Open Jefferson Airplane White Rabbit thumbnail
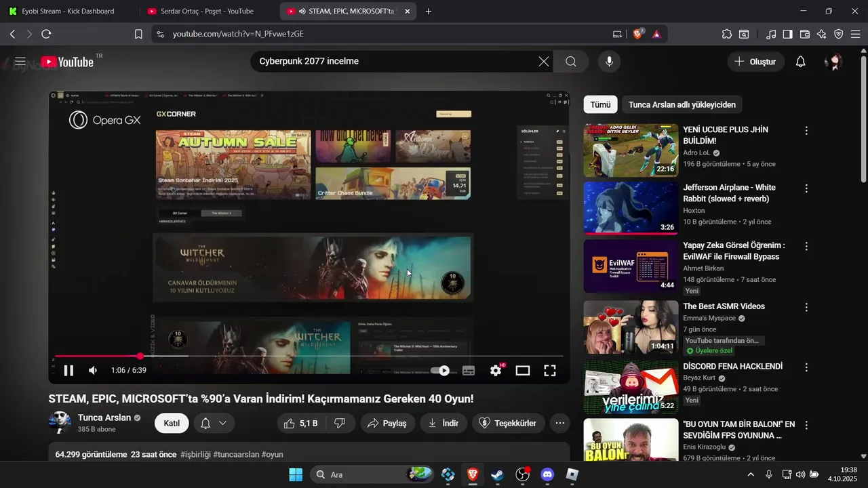868x488 pixels. [631, 208]
